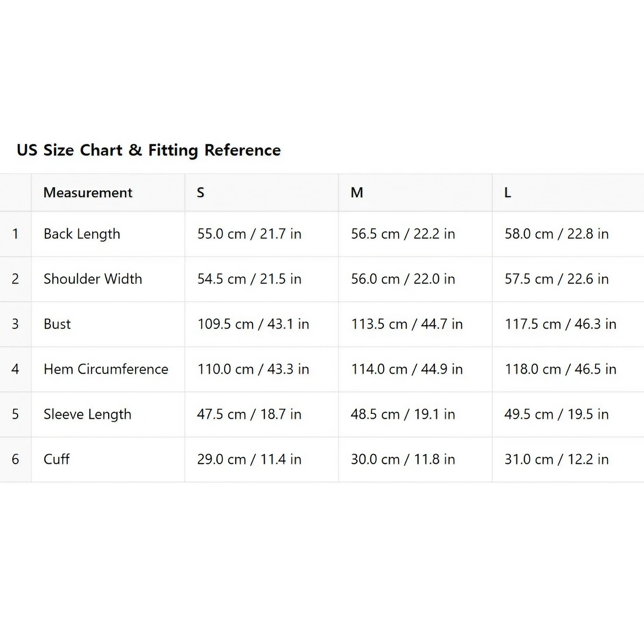Select row number 6 cell
This screenshot has width=644, height=644.
pos(15,460)
